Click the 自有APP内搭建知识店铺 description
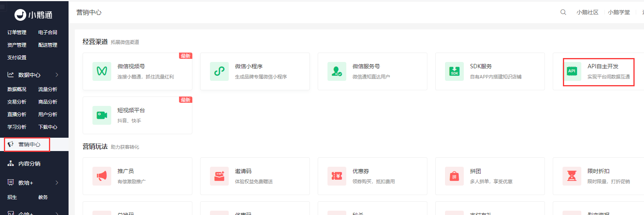 pos(496,77)
